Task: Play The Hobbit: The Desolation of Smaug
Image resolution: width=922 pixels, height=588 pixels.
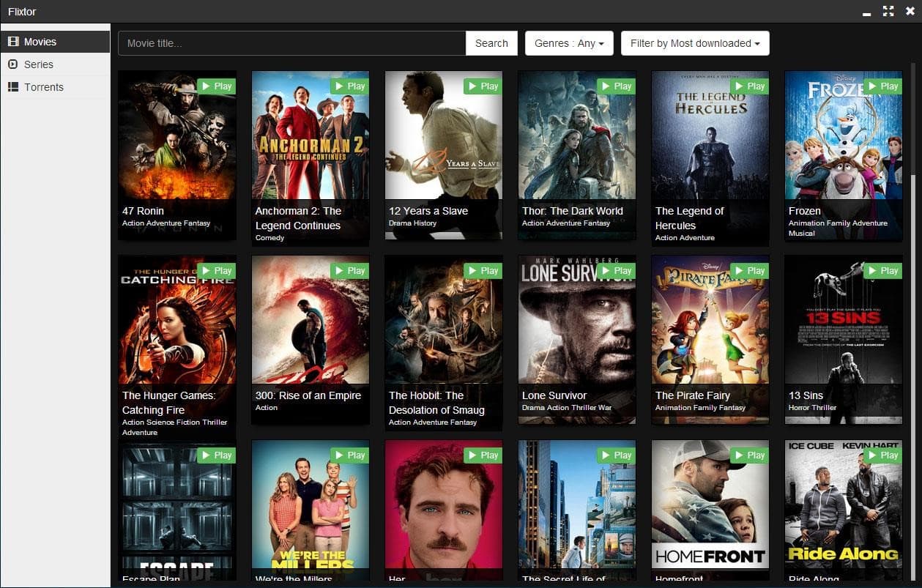Action: [x=483, y=270]
